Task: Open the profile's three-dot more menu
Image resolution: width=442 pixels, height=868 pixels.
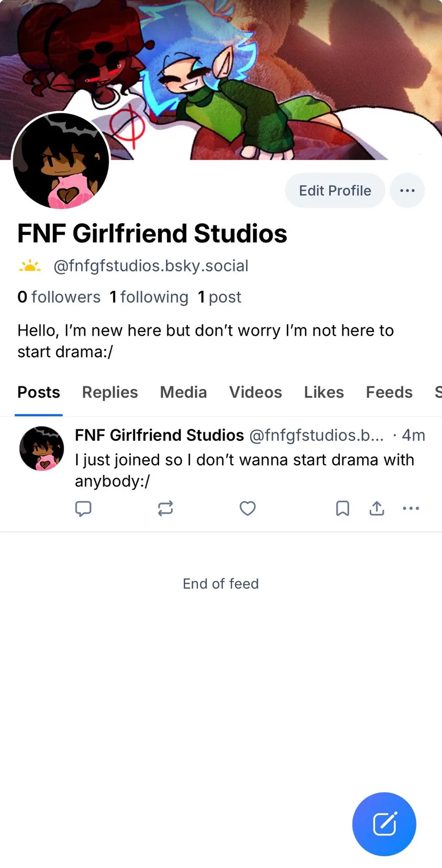Action: point(407,190)
